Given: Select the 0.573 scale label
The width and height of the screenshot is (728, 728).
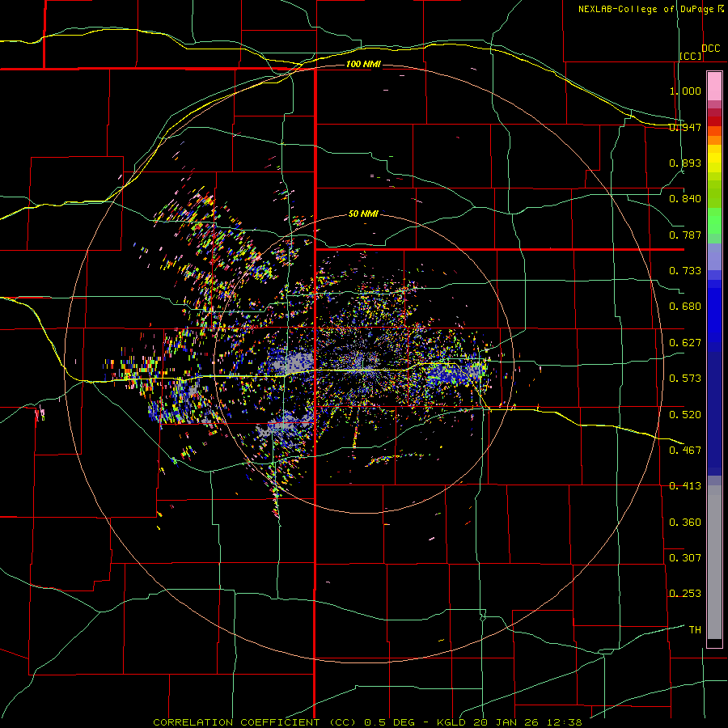Looking at the screenshot, I should 685,379.
